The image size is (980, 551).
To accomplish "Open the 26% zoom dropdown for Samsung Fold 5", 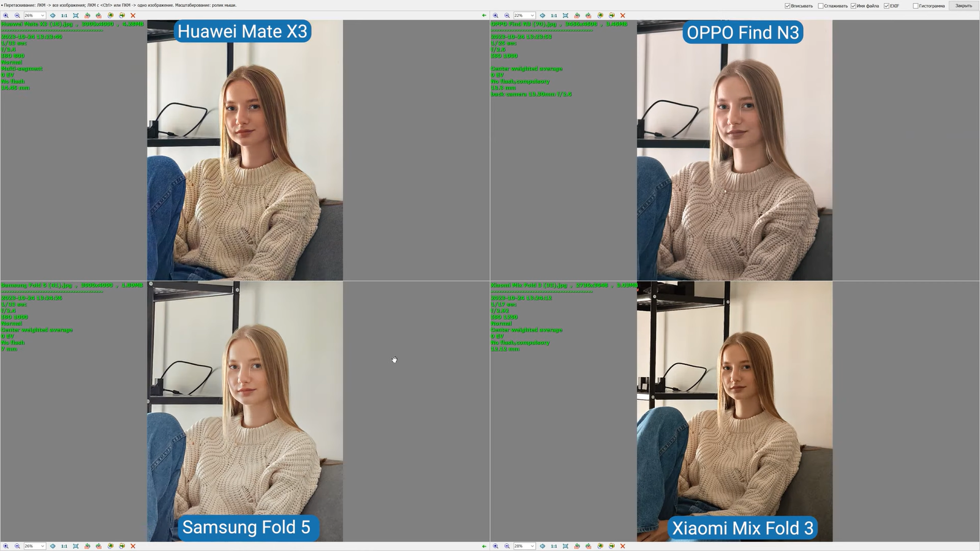I will click(35, 546).
